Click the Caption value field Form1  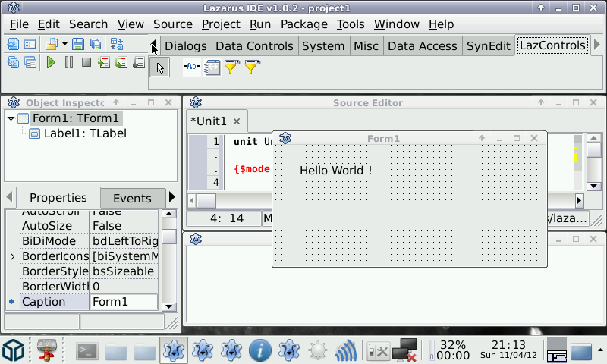pyautogui.click(x=124, y=302)
